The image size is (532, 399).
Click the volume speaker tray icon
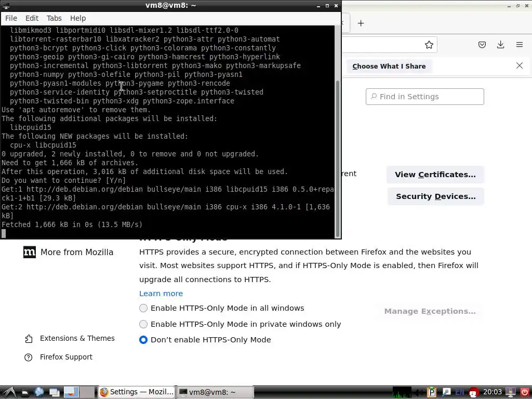419,393
